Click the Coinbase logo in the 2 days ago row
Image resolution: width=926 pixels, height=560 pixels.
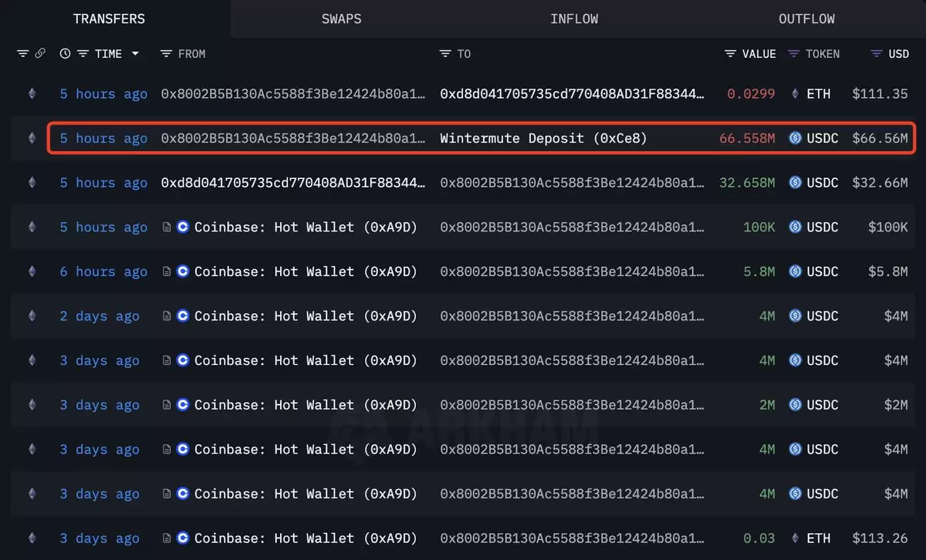click(183, 316)
